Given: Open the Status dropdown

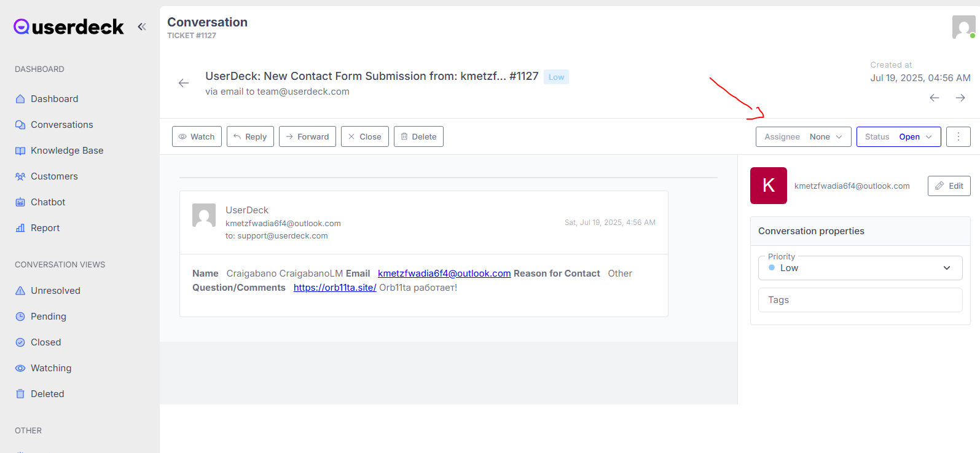Looking at the screenshot, I should (x=899, y=136).
